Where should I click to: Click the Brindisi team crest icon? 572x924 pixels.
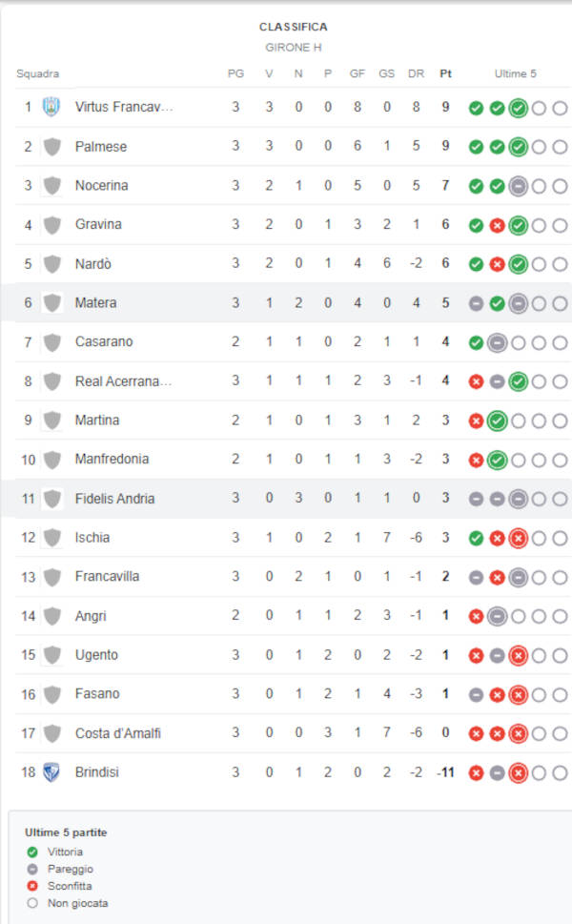point(51,772)
